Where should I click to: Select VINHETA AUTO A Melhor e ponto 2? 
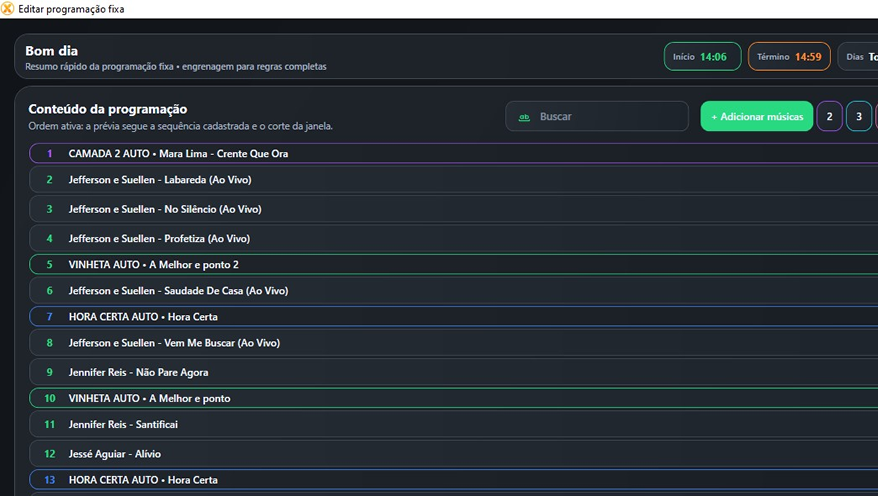tap(454, 264)
